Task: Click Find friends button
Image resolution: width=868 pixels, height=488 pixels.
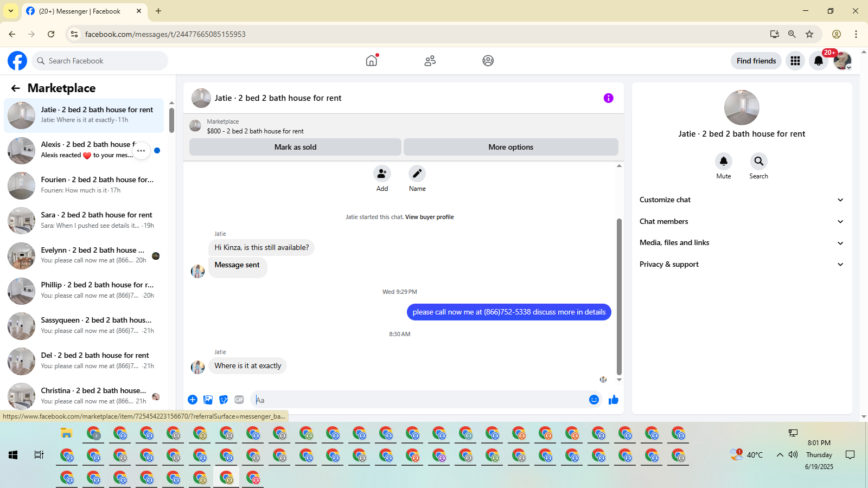Action: click(x=756, y=61)
